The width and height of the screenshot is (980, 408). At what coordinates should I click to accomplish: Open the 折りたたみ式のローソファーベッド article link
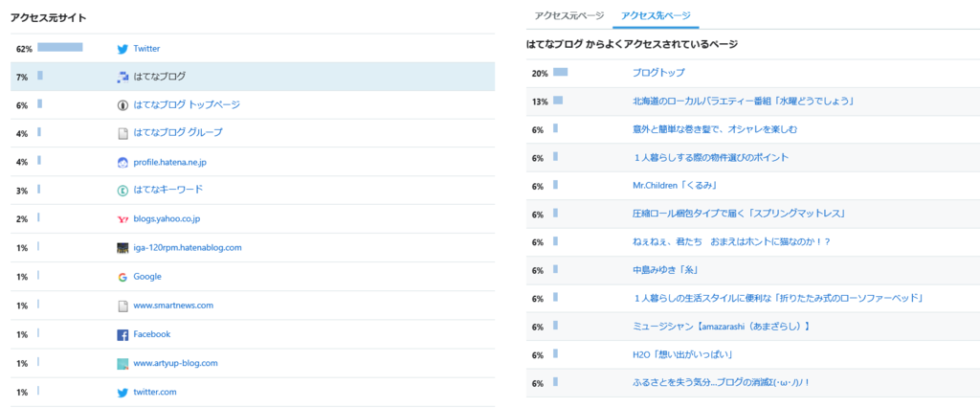778,299
